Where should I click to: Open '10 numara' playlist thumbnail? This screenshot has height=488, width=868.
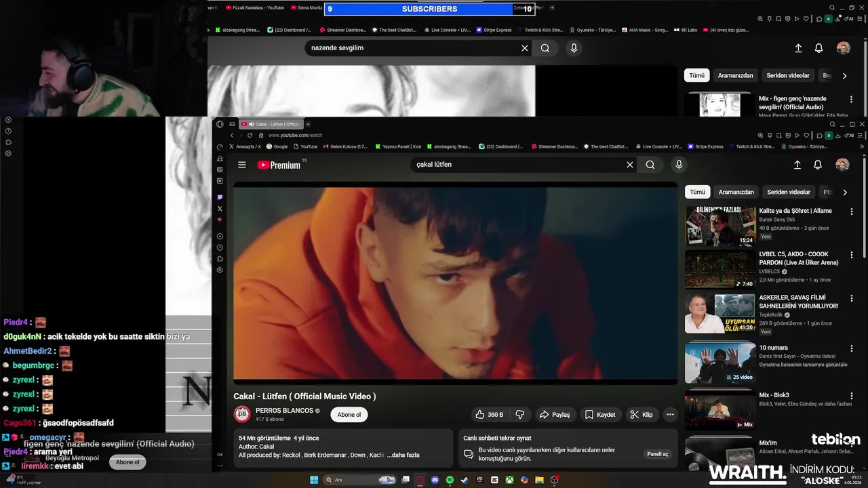720,363
